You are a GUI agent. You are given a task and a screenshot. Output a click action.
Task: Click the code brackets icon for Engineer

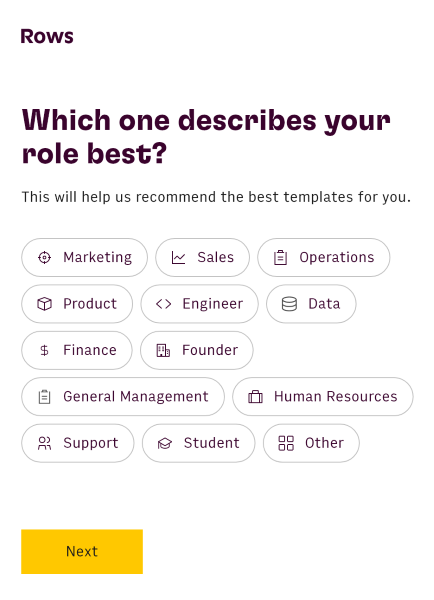[x=163, y=304]
